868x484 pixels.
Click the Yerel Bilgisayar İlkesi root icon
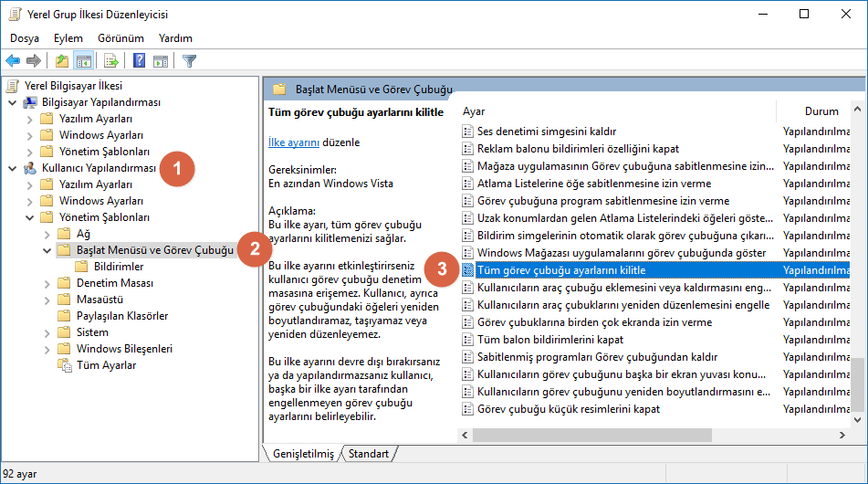point(13,86)
